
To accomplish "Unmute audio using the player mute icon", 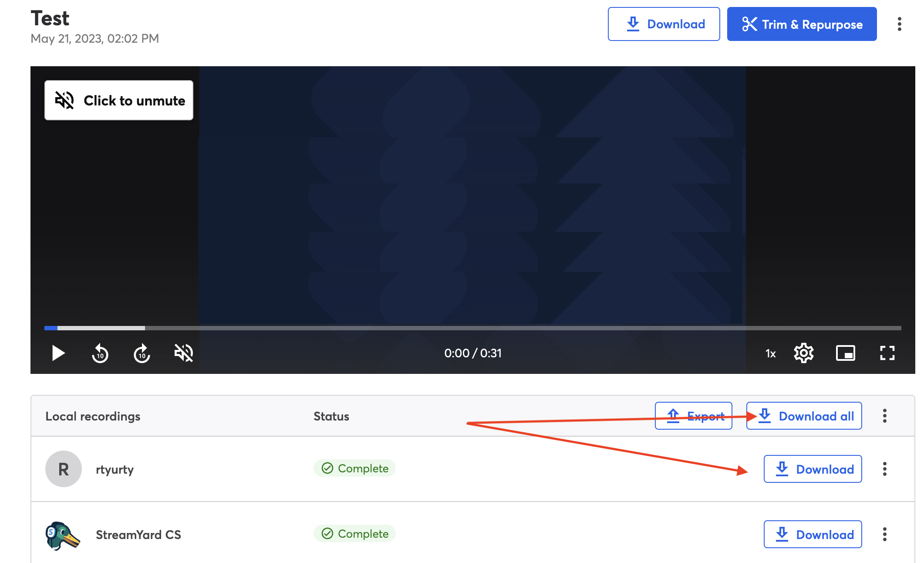I will (183, 353).
